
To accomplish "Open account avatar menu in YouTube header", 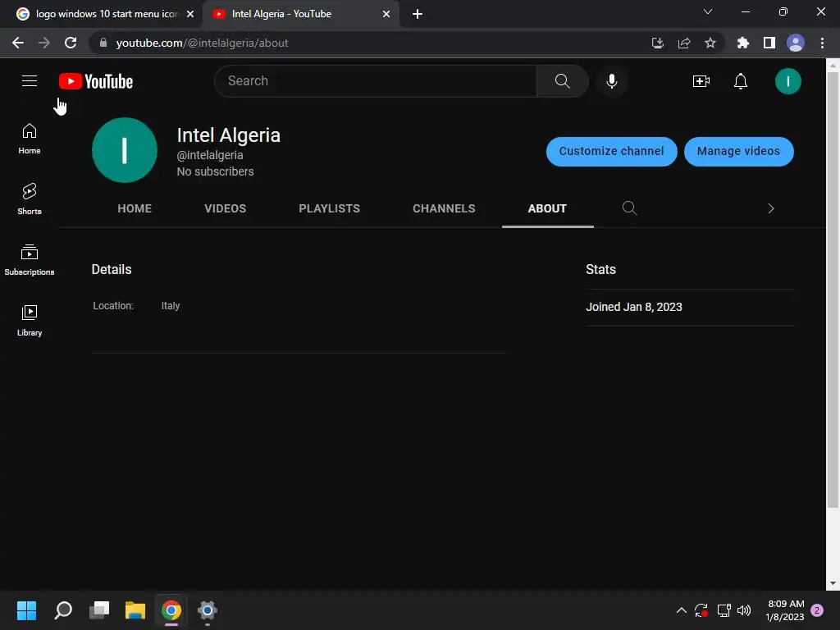I will (x=787, y=81).
